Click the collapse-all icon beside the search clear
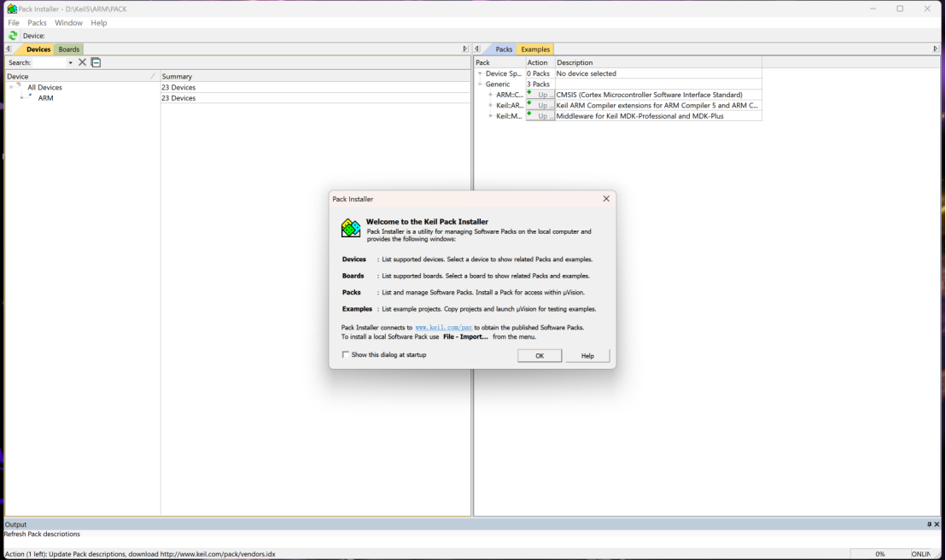The image size is (946, 560). click(x=96, y=62)
